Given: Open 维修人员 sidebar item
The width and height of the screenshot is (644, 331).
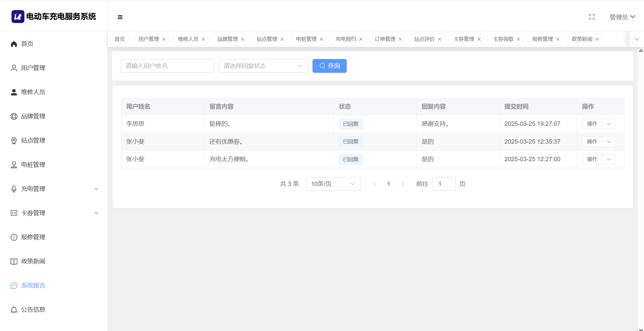Looking at the screenshot, I should pos(33,92).
